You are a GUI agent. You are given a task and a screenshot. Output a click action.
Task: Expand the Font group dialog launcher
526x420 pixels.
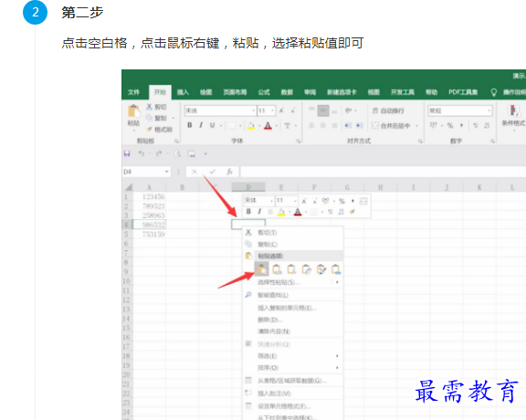[298, 142]
